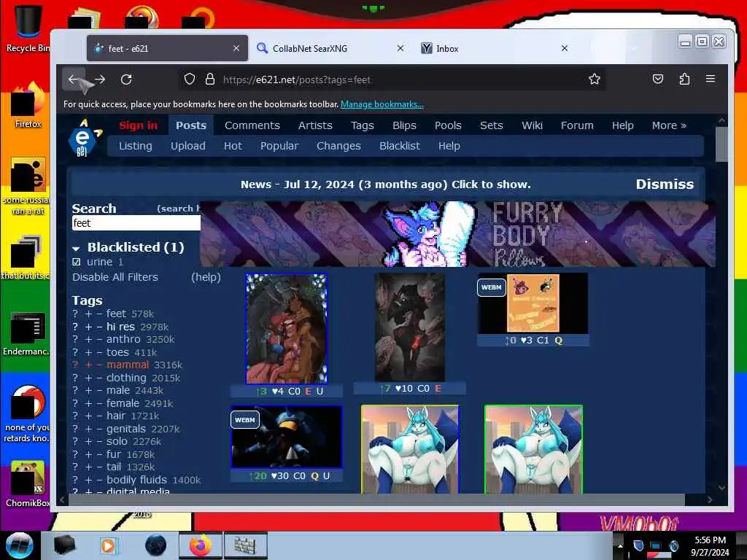The height and width of the screenshot is (560, 747).
Task: Click the '–' exclude icon beside the 'toes' tag
Action: pyautogui.click(x=99, y=352)
